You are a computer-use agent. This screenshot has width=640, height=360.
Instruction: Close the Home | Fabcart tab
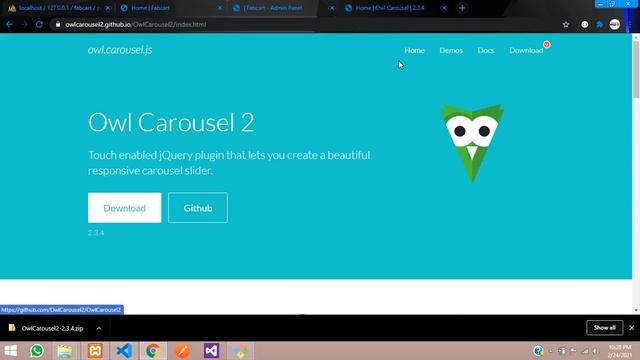click(x=220, y=8)
